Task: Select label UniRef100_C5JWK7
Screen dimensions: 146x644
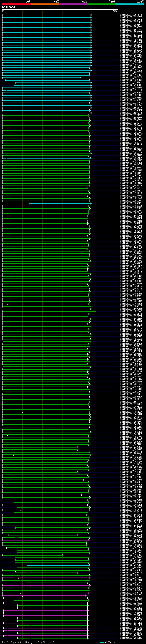Action: pyautogui.click(x=131, y=397)
